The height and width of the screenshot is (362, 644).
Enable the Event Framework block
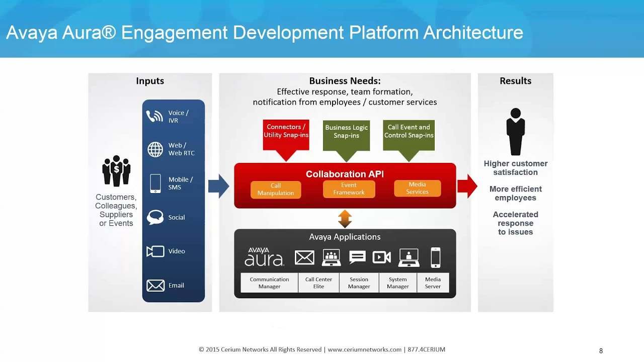[349, 189]
